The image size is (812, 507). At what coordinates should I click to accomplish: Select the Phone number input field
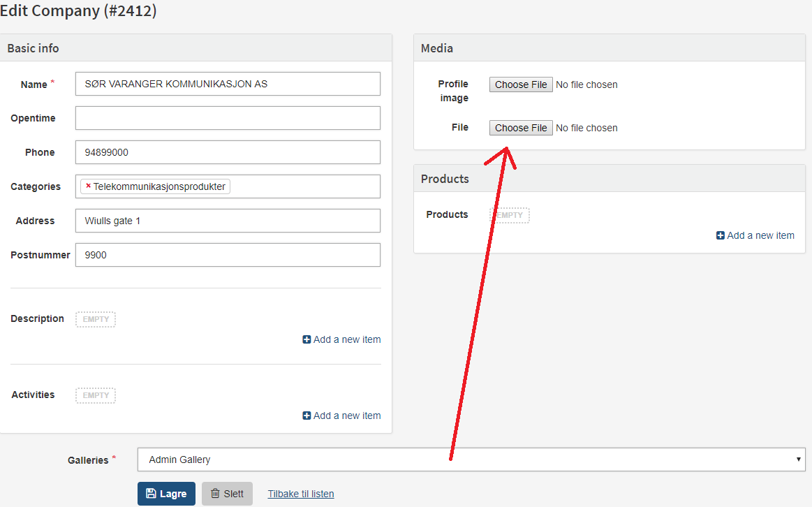(x=228, y=152)
